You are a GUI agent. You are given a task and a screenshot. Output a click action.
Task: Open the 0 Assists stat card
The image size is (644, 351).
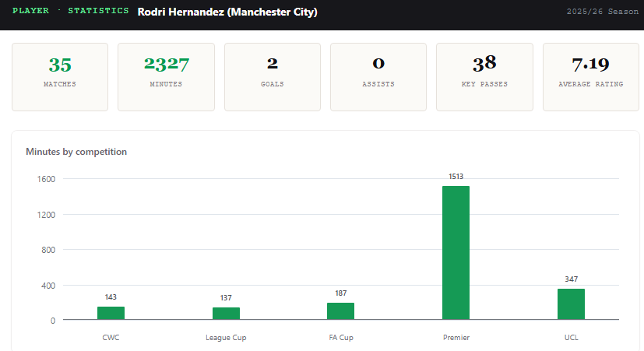378,77
